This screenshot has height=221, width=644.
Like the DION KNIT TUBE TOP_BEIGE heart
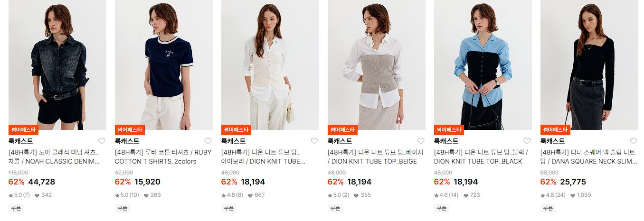point(421,141)
